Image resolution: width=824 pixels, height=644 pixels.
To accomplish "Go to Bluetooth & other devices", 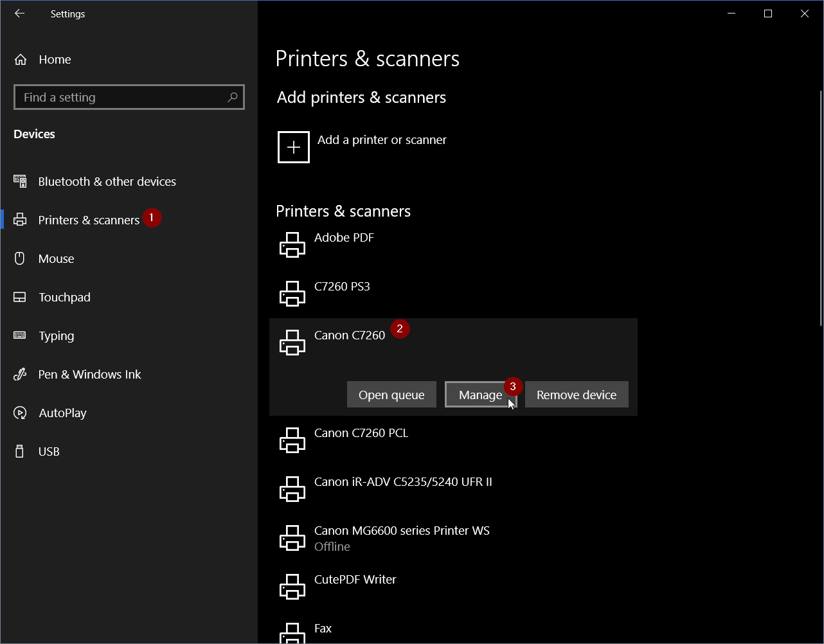I will [107, 181].
